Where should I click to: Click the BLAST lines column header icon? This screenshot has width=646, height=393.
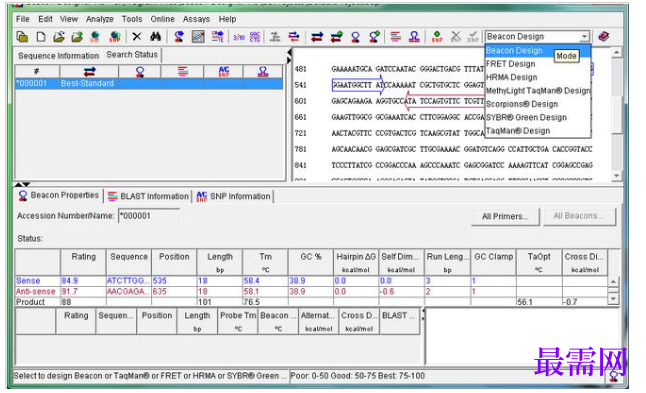pos(183,72)
